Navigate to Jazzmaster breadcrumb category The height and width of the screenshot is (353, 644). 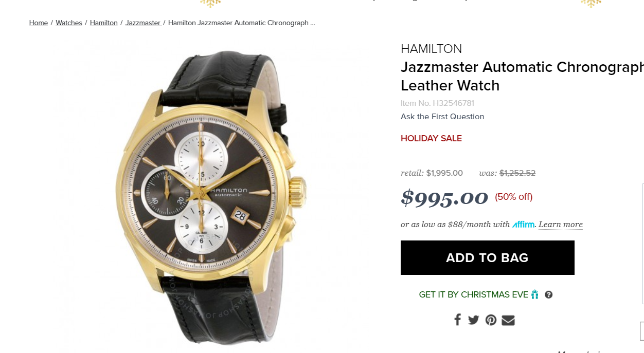click(x=144, y=23)
